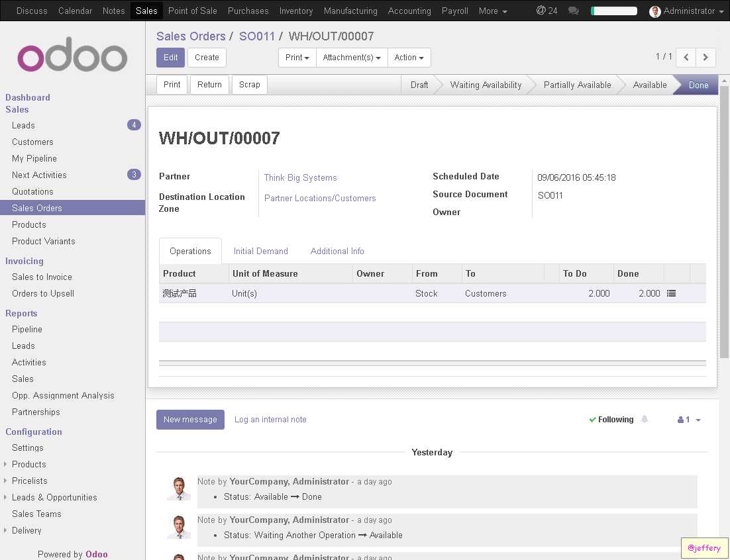
Task: Open the lot split list icon in product row
Action: tap(671, 293)
